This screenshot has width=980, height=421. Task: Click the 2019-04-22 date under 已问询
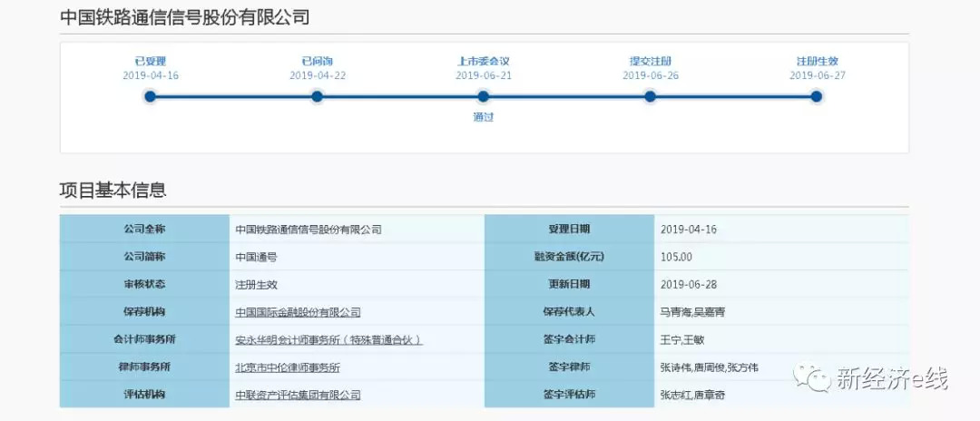tap(318, 75)
